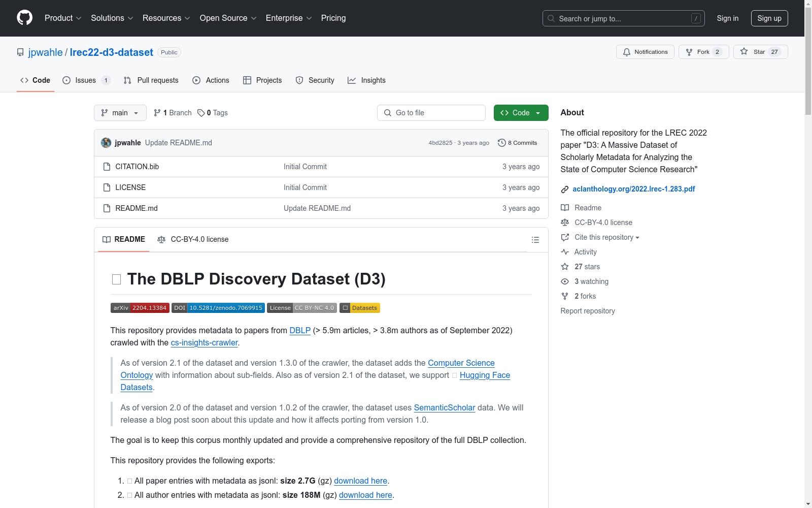Select the Code repository tab
The height and width of the screenshot is (508, 812).
point(36,80)
